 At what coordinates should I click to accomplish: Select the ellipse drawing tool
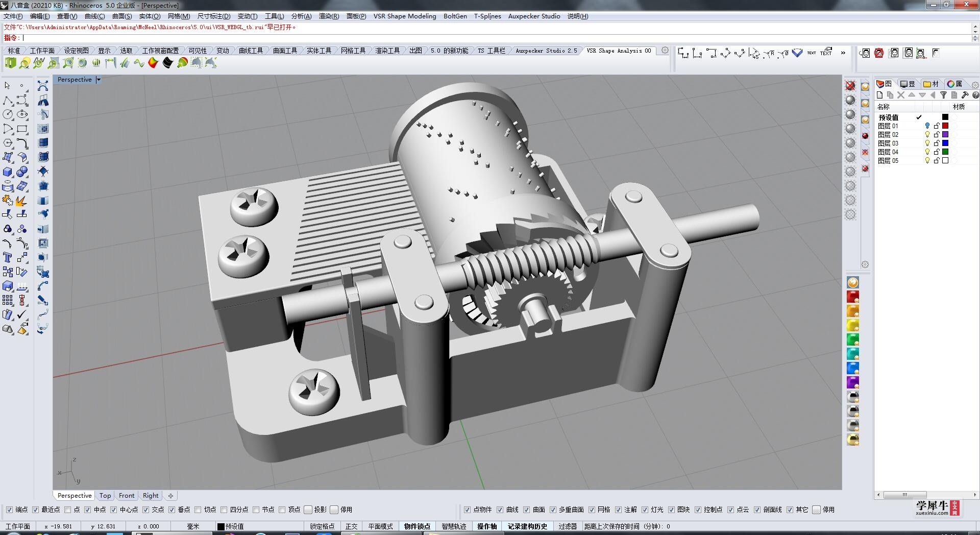pos(22,114)
